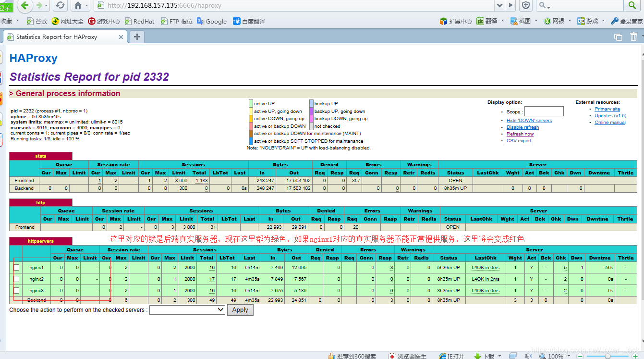
Task: Open the 游戏中心 bookmark
Action: pyautogui.click(x=104, y=21)
